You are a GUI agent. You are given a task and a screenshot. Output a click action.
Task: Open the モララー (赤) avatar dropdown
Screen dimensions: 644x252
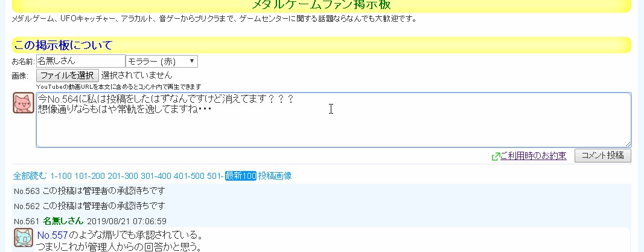(x=161, y=61)
